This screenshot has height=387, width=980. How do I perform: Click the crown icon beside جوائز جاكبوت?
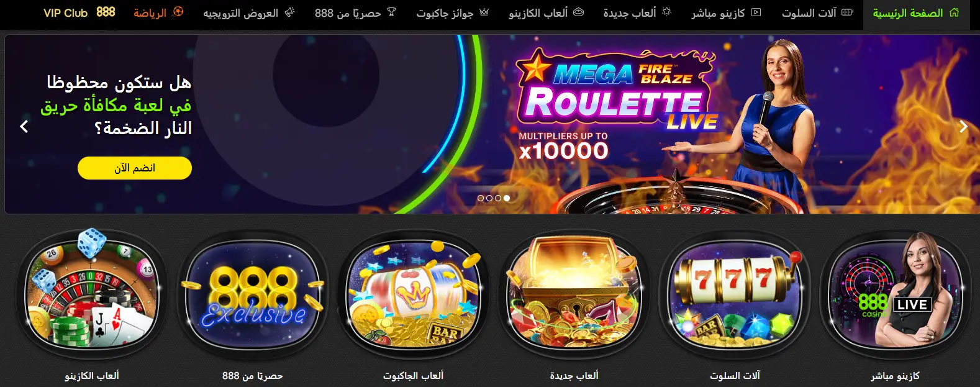point(484,12)
